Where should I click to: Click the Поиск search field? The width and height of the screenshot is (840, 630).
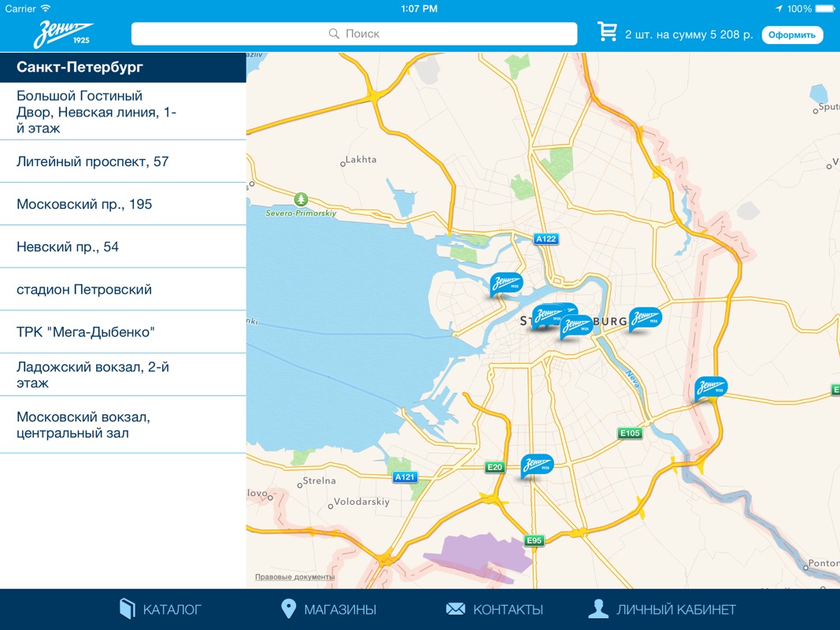pyautogui.click(x=354, y=34)
